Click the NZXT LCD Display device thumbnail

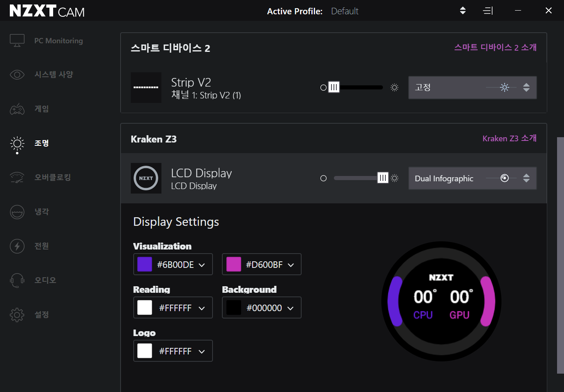[146, 178]
